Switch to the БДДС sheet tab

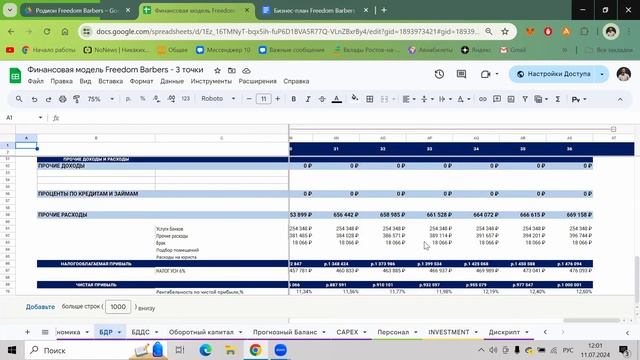[140, 332]
